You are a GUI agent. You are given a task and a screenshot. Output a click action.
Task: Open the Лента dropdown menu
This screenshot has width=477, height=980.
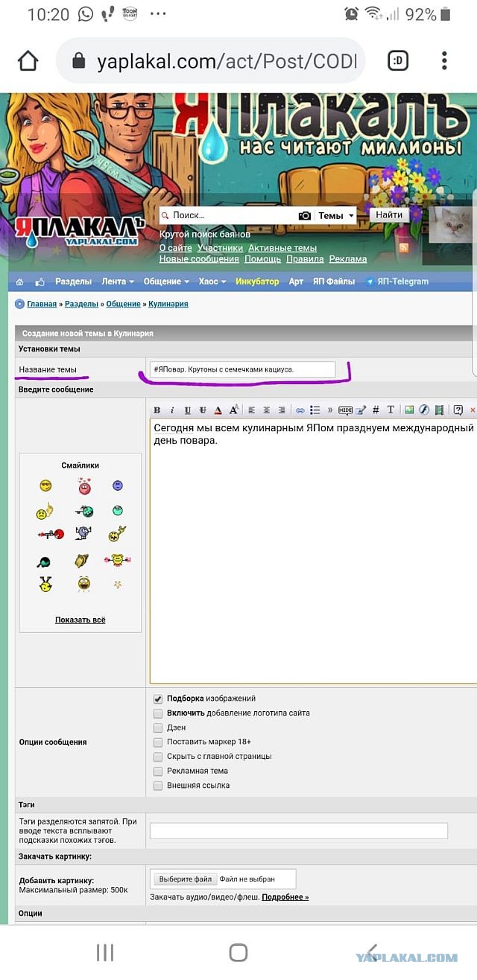[118, 281]
